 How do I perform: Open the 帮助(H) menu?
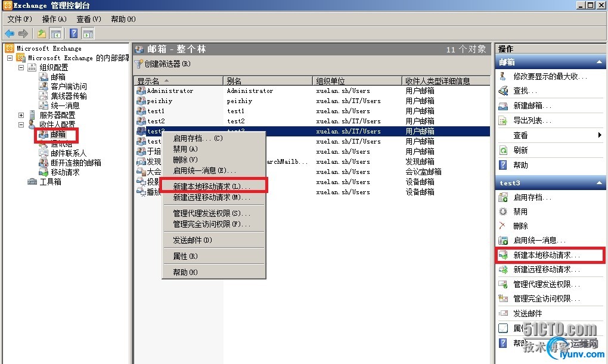123,19
